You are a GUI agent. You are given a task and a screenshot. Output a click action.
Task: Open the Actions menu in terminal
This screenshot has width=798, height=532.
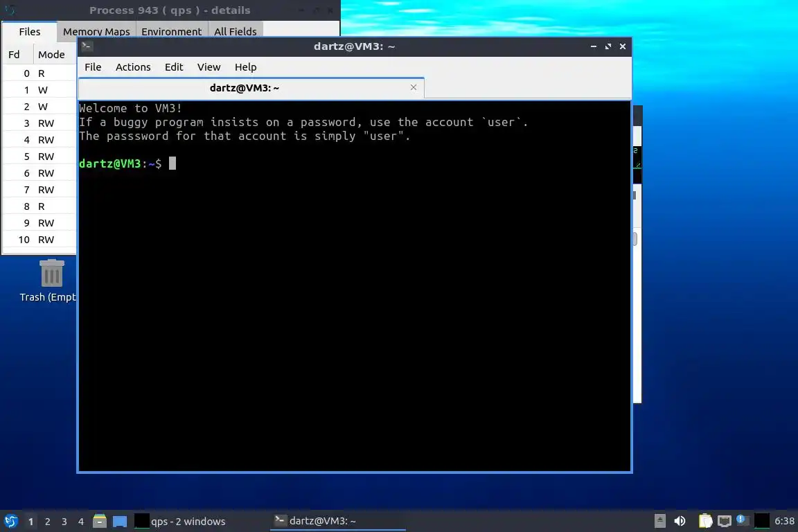tap(133, 67)
